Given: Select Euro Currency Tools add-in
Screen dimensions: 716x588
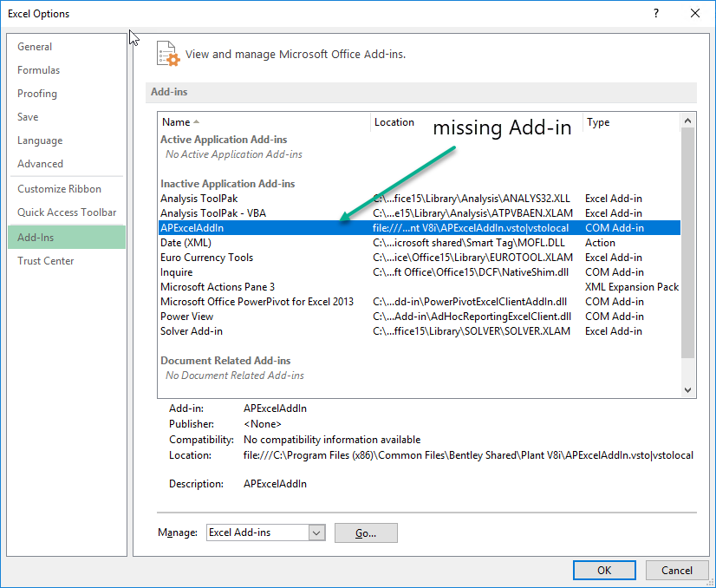Looking at the screenshot, I should tap(420, 258).
